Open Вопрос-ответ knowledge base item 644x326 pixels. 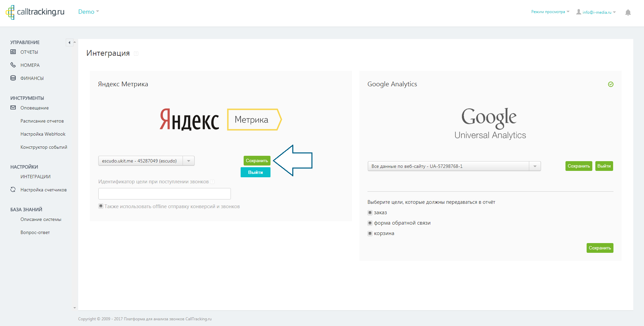click(x=35, y=232)
